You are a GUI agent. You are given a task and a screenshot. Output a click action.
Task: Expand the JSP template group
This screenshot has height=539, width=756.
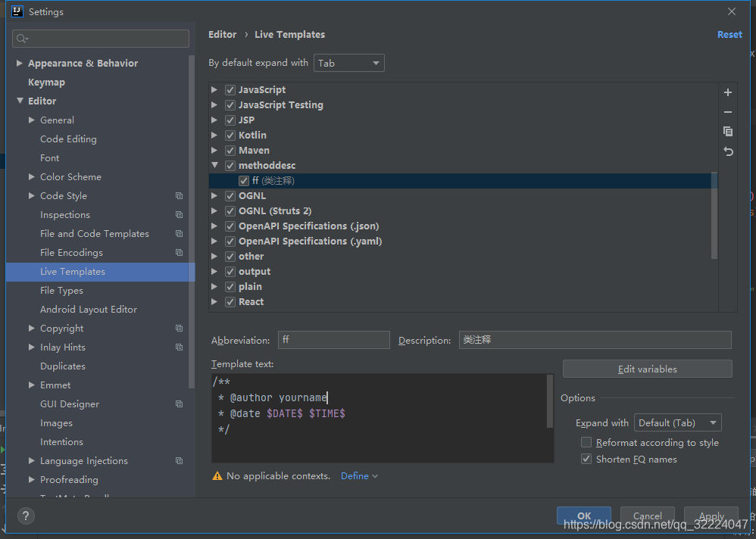[214, 120]
